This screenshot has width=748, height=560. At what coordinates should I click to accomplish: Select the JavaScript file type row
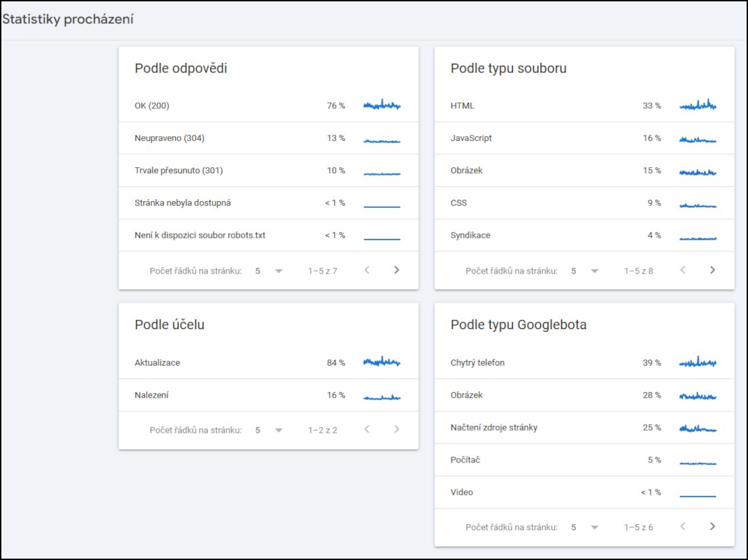583,138
